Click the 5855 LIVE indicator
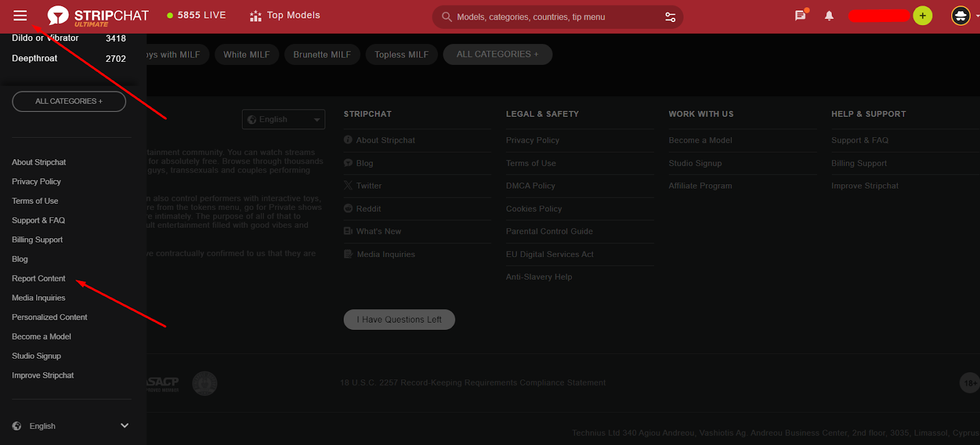 [197, 15]
